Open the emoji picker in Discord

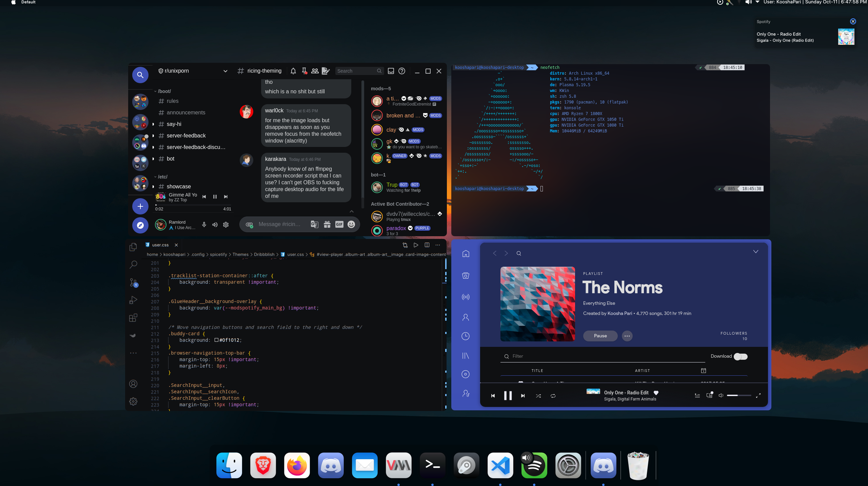[x=351, y=224]
